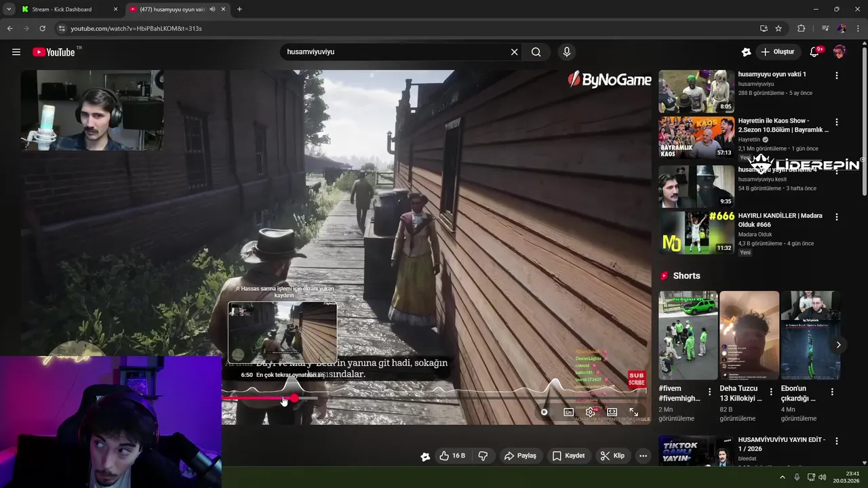Open husamyuyu oyun vakti 1 thumbnail

696,91
